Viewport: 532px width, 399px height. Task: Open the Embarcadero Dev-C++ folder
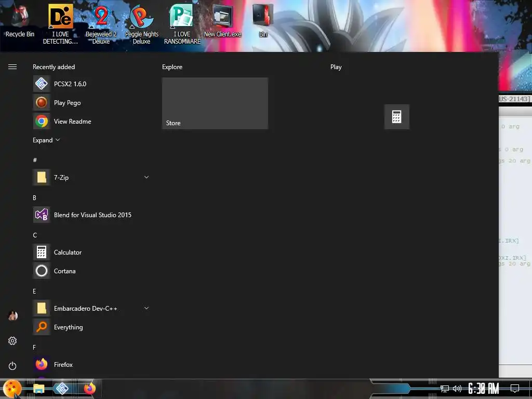click(x=91, y=308)
